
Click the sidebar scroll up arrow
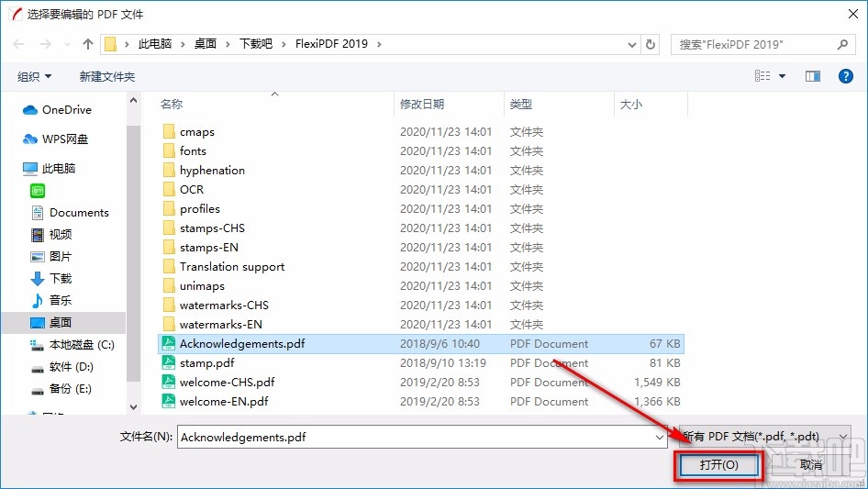click(133, 100)
